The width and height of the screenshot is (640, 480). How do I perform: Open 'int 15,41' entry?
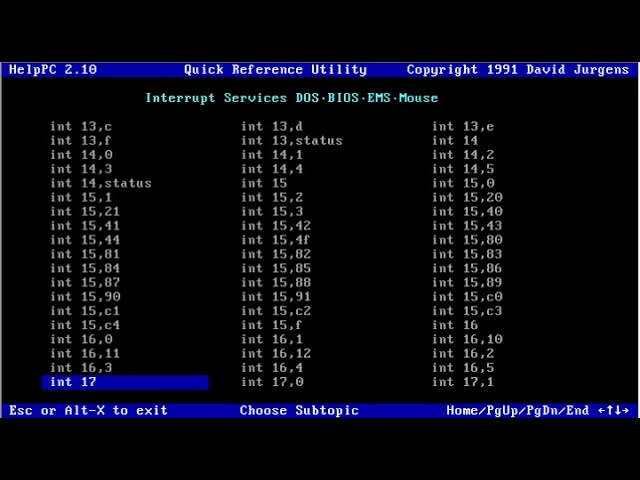pos(85,226)
